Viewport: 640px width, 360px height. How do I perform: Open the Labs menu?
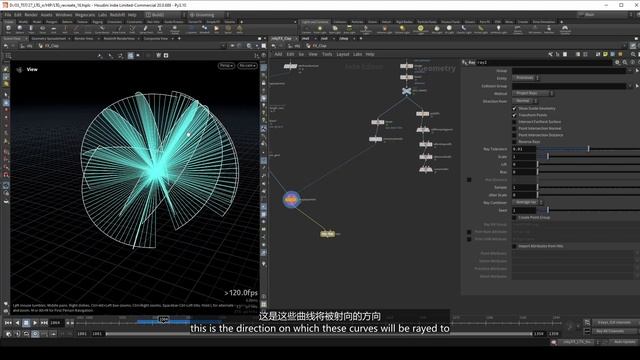102,15
